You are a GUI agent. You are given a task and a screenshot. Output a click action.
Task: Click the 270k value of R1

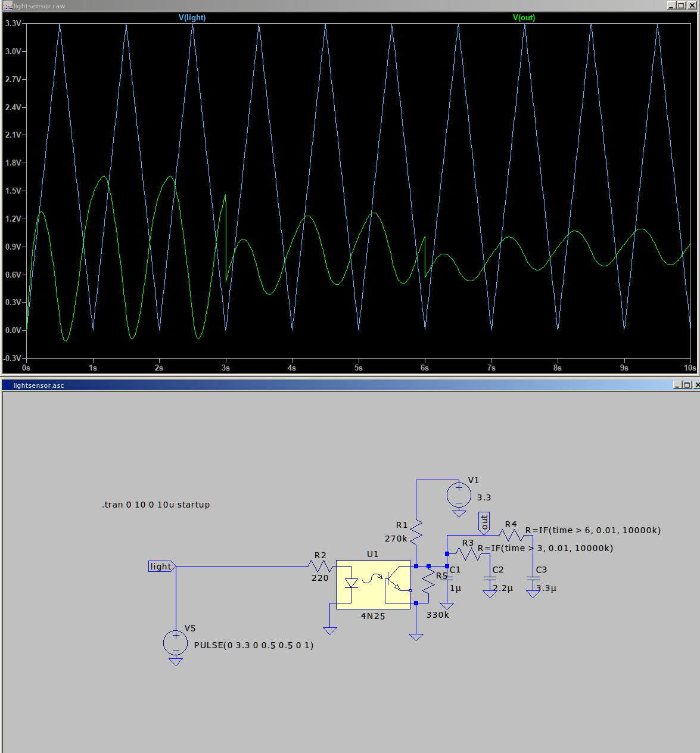click(x=396, y=539)
